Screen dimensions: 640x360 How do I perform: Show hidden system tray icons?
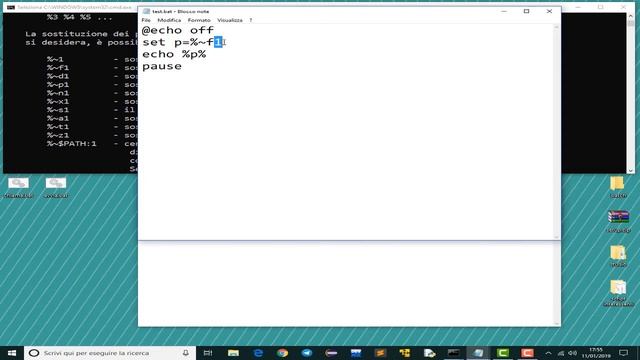coord(548,353)
